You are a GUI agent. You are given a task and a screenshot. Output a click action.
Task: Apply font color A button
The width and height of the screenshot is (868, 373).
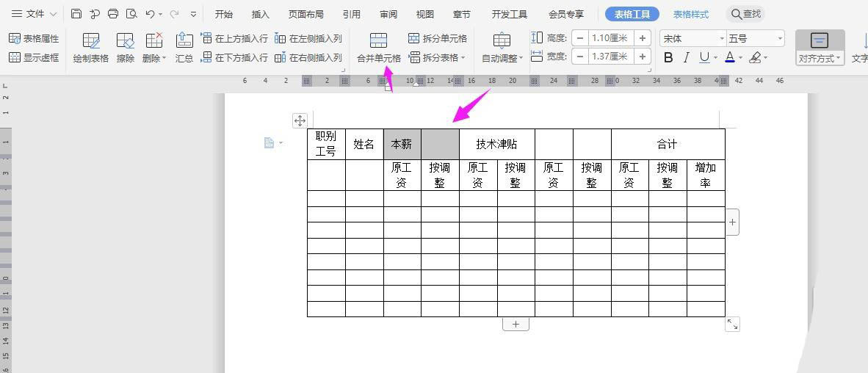coord(729,57)
